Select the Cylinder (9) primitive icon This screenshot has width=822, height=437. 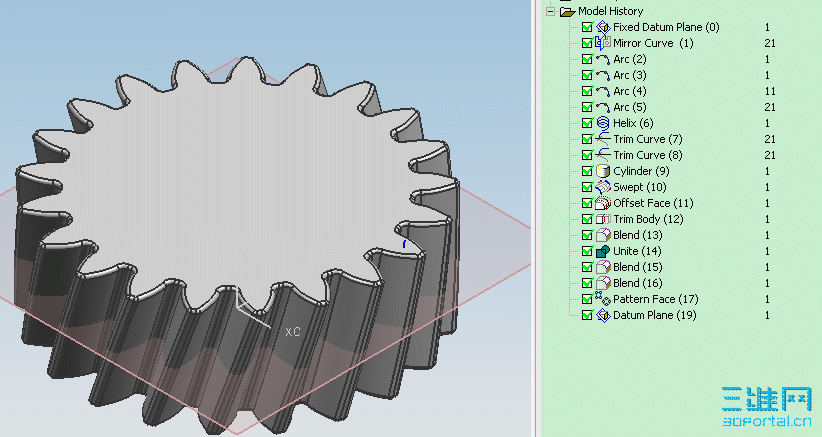coord(603,171)
